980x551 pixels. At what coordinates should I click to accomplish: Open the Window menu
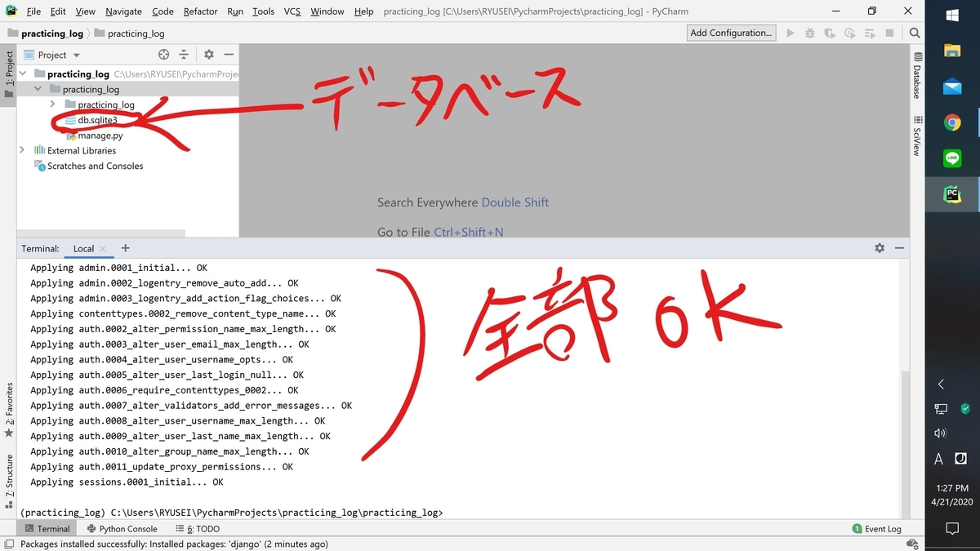pos(327,11)
